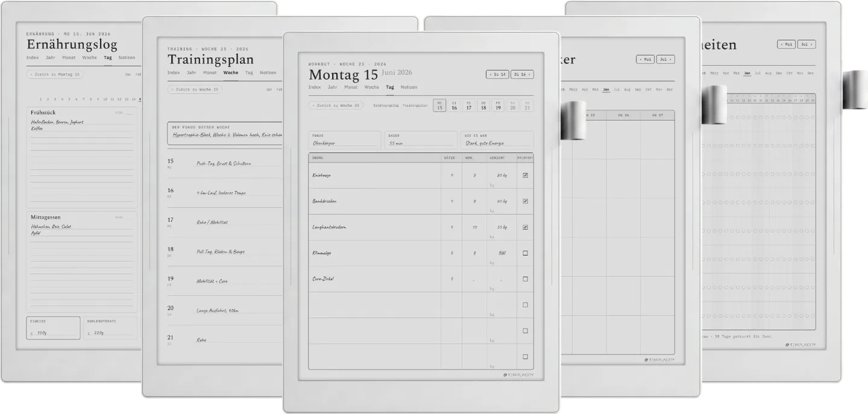Open day 15 Push-Tag row in Trainingsplan
The image size is (868, 414).
tap(225, 163)
